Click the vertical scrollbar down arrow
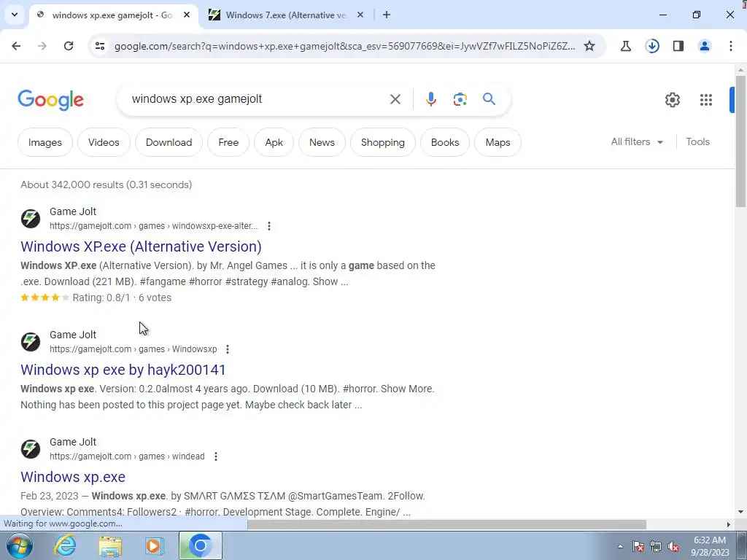Viewport: 747px width, 560px height. 740,513
